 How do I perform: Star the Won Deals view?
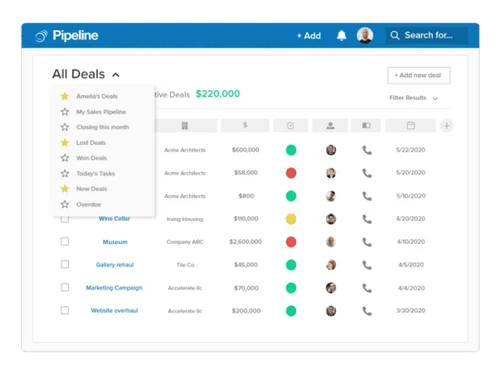tap(65, 158)
